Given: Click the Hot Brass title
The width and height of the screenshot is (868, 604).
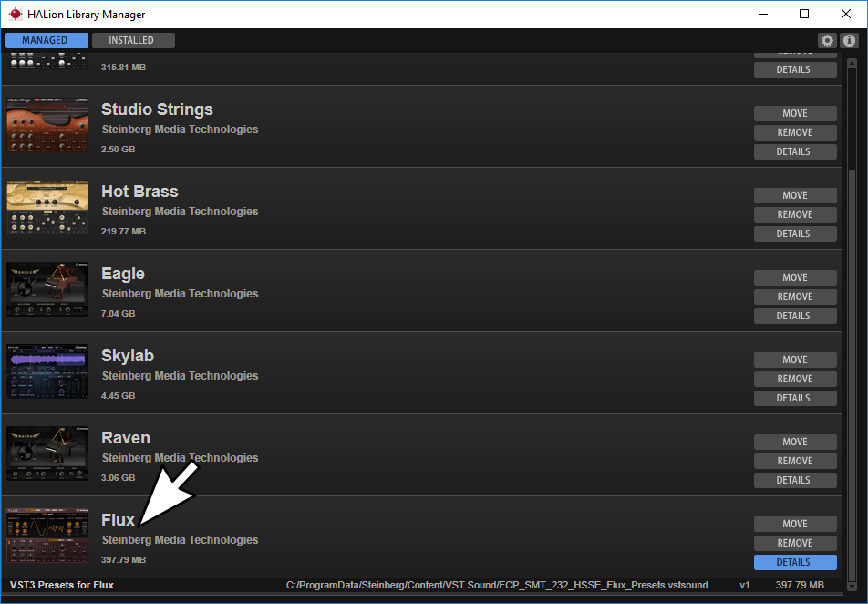Looking at the screenshot, I should click(x=139, y=192).
